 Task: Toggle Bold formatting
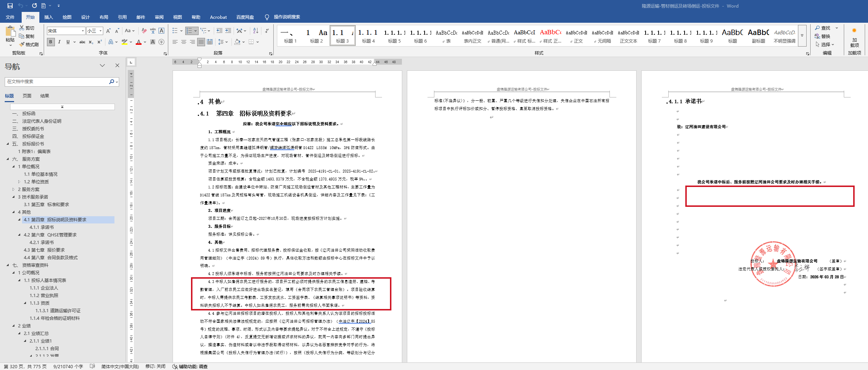[x=51, y=42]
